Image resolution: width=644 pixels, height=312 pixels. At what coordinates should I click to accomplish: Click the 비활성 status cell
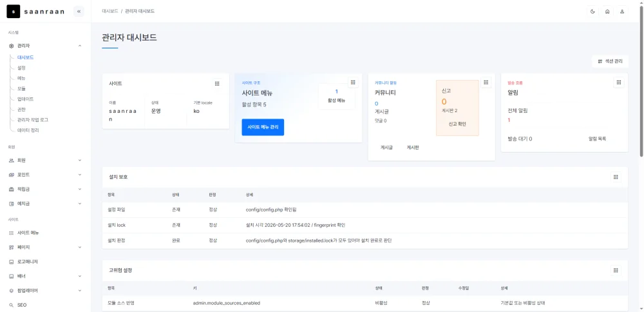click(x=381, y=303)
